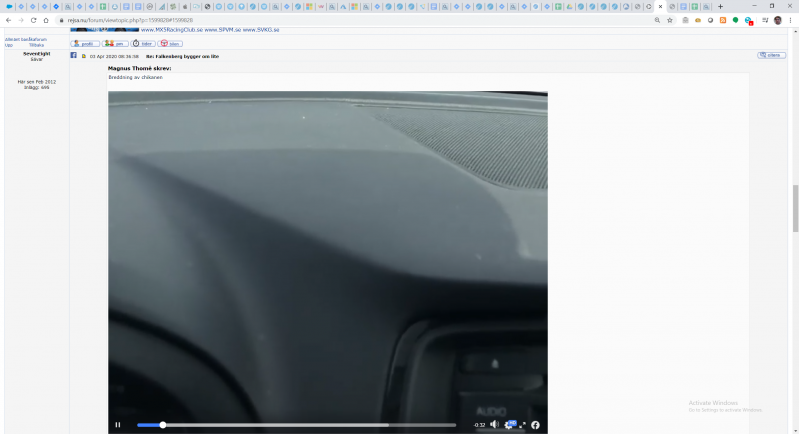
Task: Click the Tillbaka link
Action: tap(36, 45)
